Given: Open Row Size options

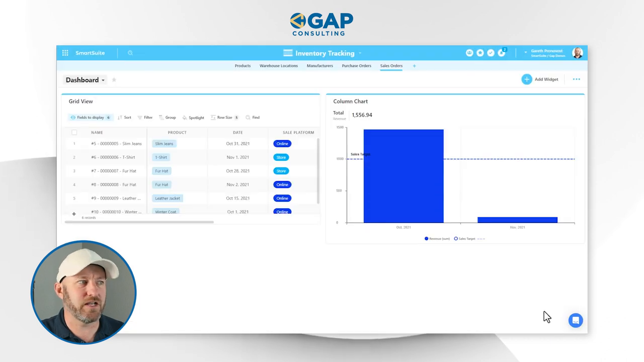Looking at the screenshot, I should [224, 118].
